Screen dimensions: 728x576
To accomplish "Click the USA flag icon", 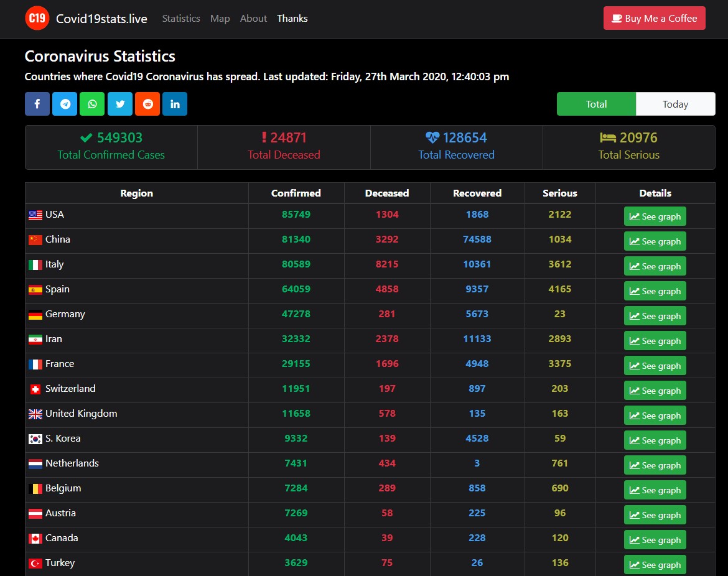I will click(35, 215).
